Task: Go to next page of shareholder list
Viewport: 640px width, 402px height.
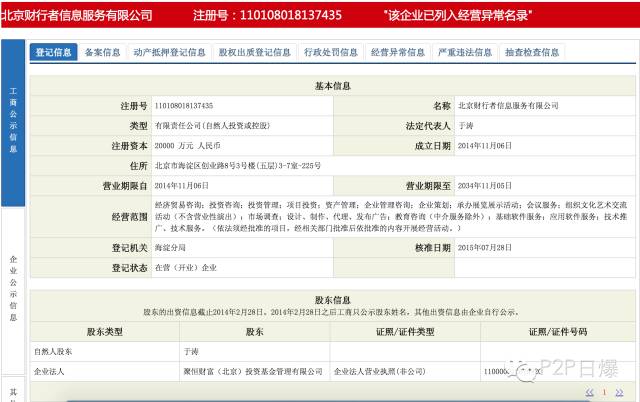Action: [619, 393]
